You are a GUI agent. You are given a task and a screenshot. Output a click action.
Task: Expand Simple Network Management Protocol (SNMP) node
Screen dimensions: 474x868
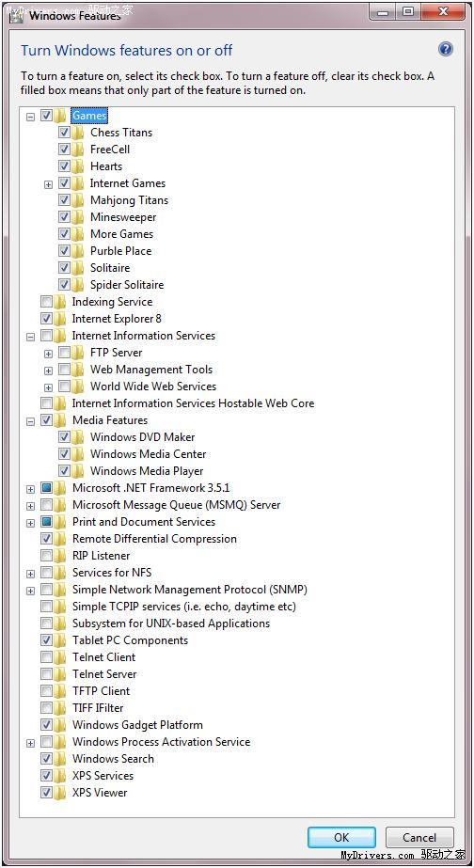[x=30, y=591]
